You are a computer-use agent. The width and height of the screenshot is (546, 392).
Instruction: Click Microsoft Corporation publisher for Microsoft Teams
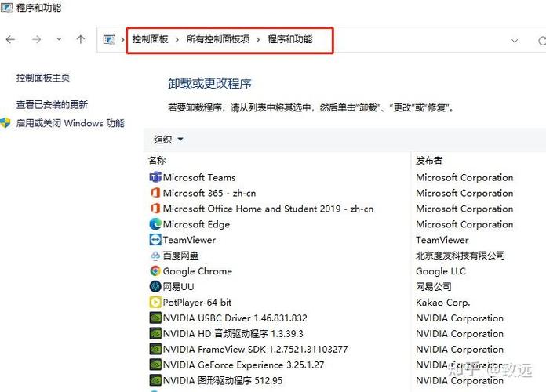tap(464, 177)
